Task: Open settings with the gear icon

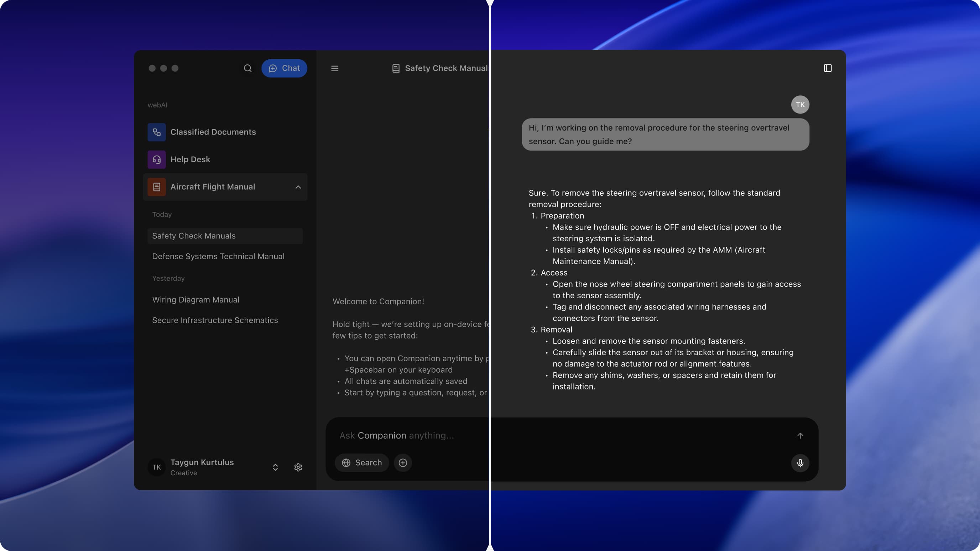Action: (298, 467)
